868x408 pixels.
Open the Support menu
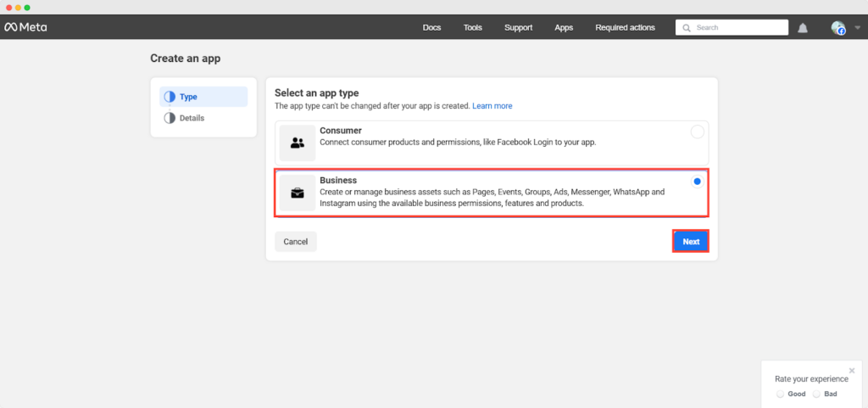tap(518, 28)
